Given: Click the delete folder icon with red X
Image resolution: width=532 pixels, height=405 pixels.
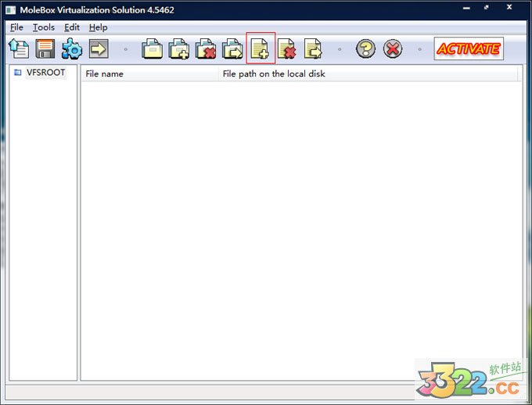Looking at the screenshot, I should [x=206, y=48].
